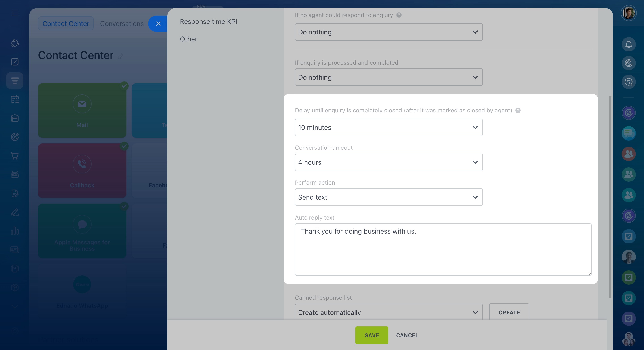Expand the '10 minutes' delay dropdown

pyautogui.click(x=389, y=128)
